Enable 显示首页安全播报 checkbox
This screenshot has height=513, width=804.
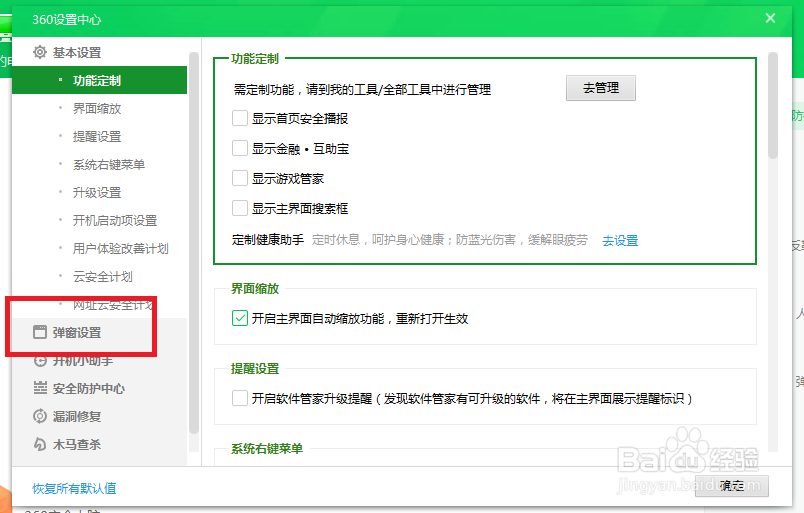(x=239, y=119)
